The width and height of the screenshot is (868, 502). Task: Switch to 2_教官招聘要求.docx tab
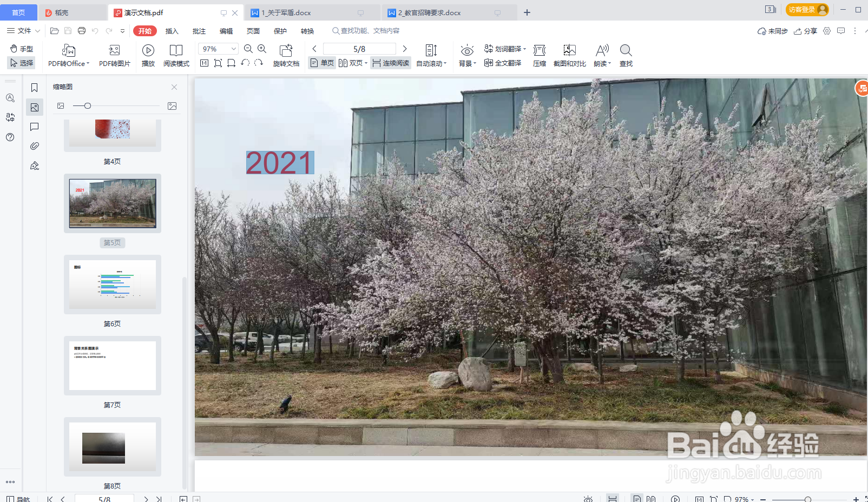pyautogui.click(x=449, y=12)
